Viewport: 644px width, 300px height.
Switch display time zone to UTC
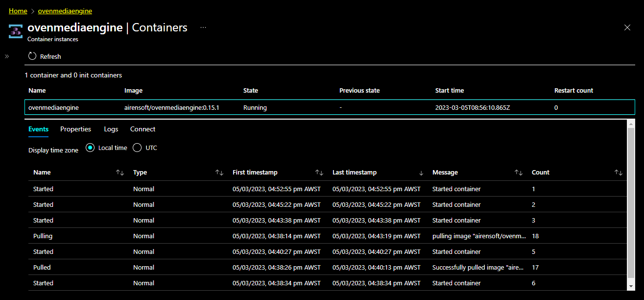coord(137,147)
